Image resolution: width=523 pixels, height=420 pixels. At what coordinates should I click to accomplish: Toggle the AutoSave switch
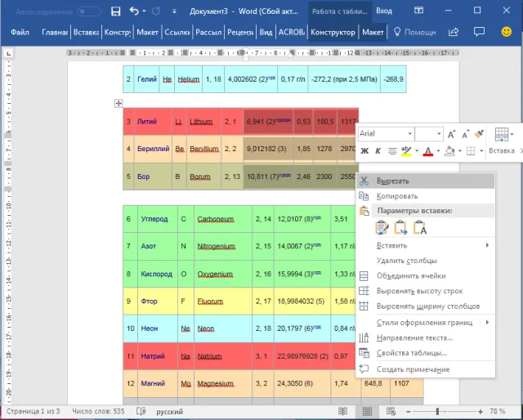[89, 11]
